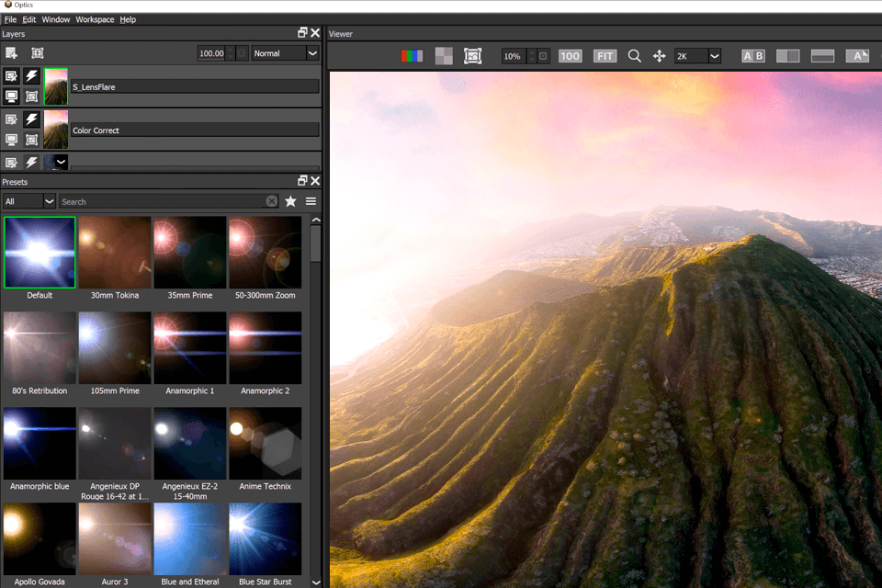Screen dimensions: 882x588
Task: Click the opacity reset square button in Layers
Action: click(x=242, y=53)
